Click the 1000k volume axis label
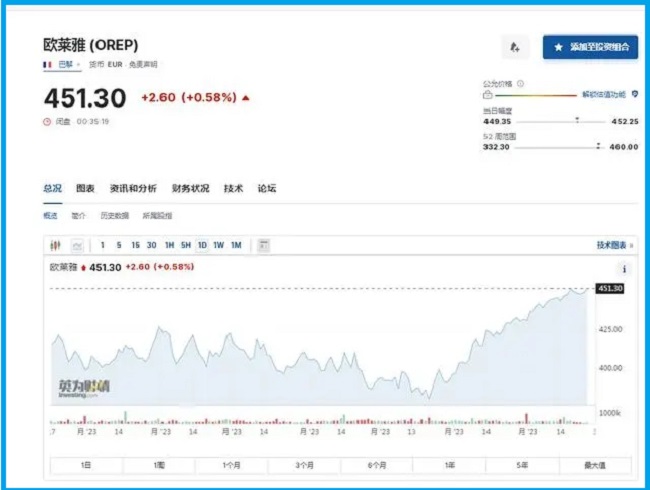The image size is (650, 490). click(610, 413)
